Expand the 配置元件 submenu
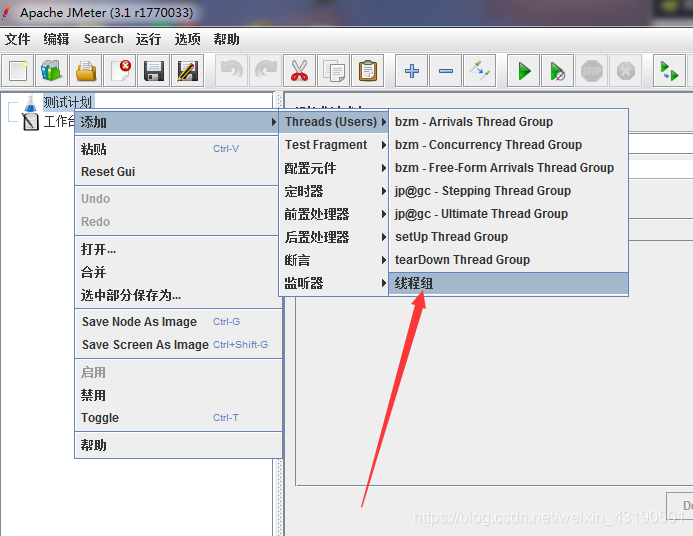Viewport: 693px width, 536px height. tap(334, 168)
